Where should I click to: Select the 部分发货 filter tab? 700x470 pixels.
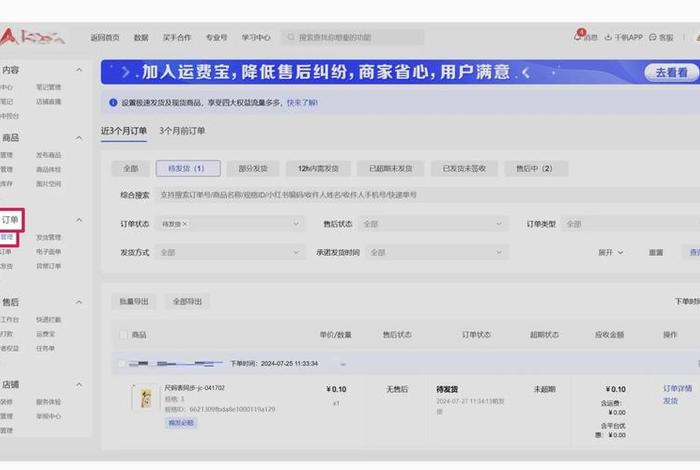coord(253,169)
